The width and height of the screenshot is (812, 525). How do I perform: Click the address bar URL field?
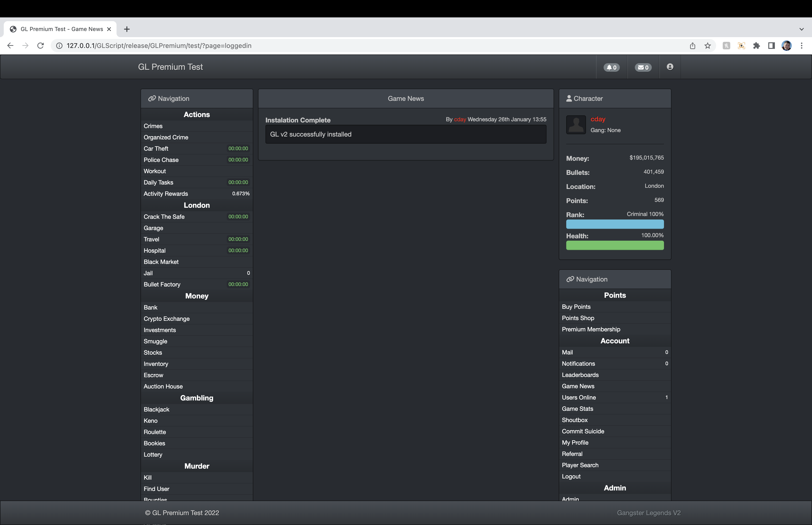[341, 46]
